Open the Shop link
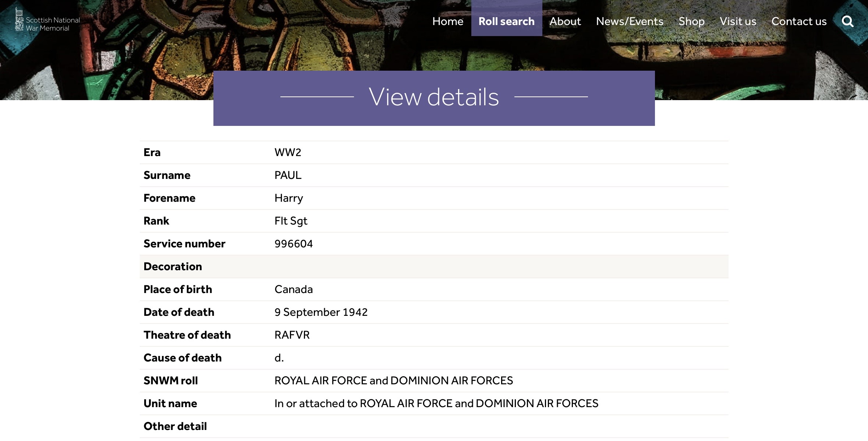 tap(691, 21)
